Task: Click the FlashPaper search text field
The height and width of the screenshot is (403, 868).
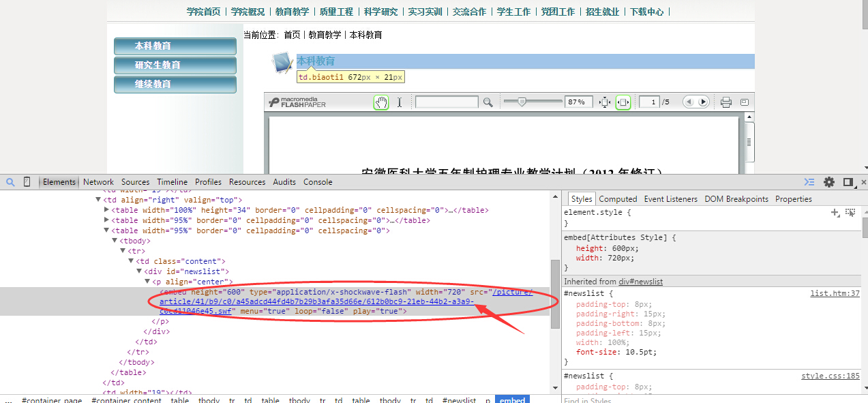Action: click(x=447, y=102)
